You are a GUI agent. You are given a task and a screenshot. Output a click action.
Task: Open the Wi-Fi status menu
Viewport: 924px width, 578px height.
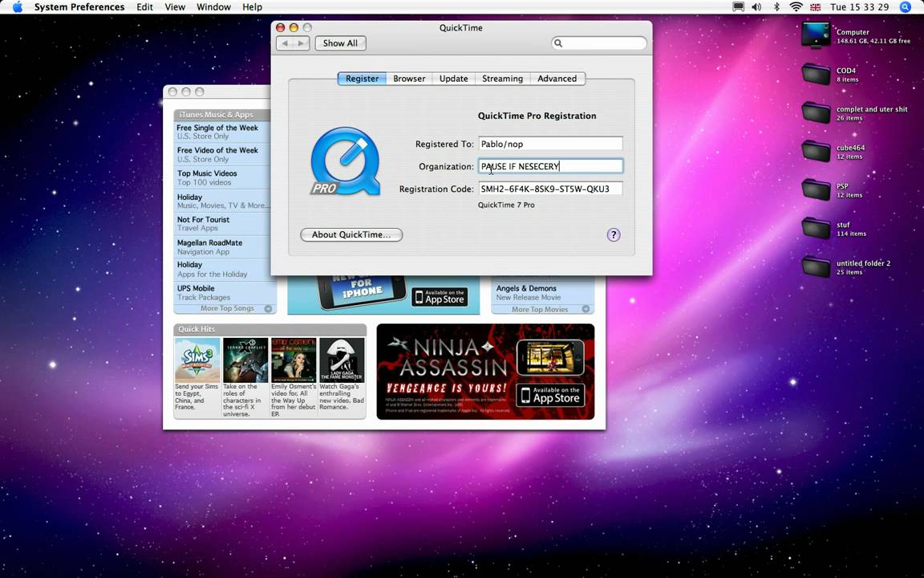tap(796, 7)
